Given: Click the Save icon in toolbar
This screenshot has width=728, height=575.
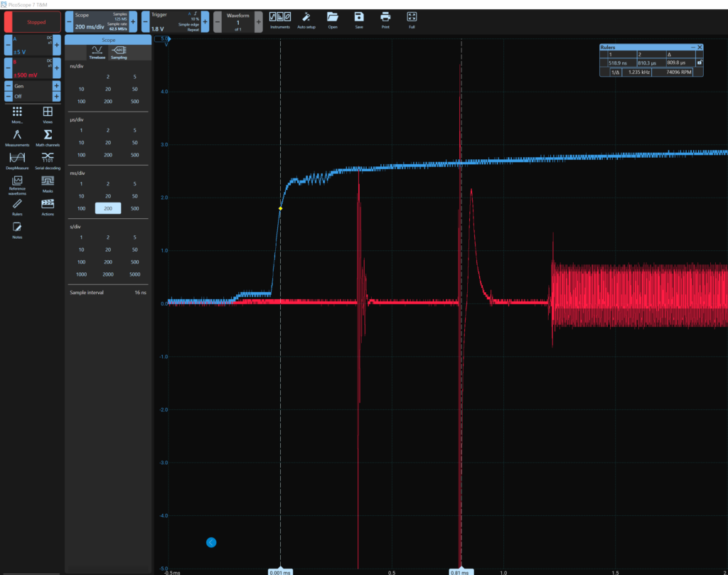Looking at the screenshot, I should (x=359, y=19).
